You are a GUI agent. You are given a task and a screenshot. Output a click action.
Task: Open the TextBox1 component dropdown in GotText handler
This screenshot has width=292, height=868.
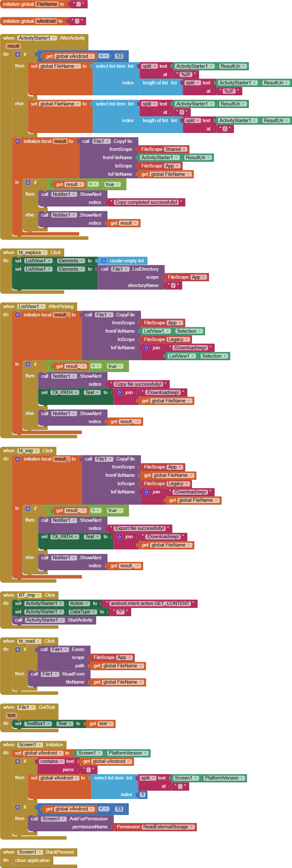(x=49, y=724)
